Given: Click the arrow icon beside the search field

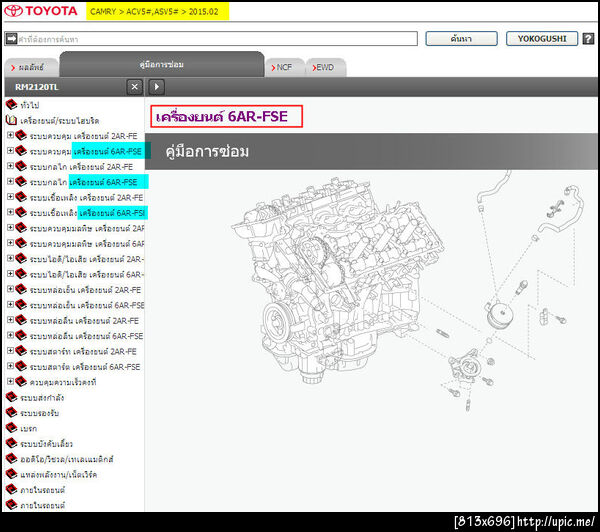Looking at the screenshot, I should 11,39.
